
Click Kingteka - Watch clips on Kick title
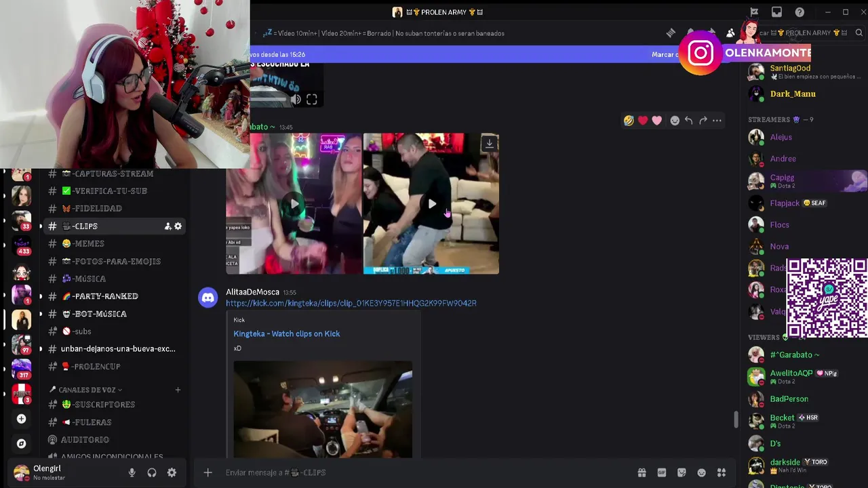coord(287,333)
